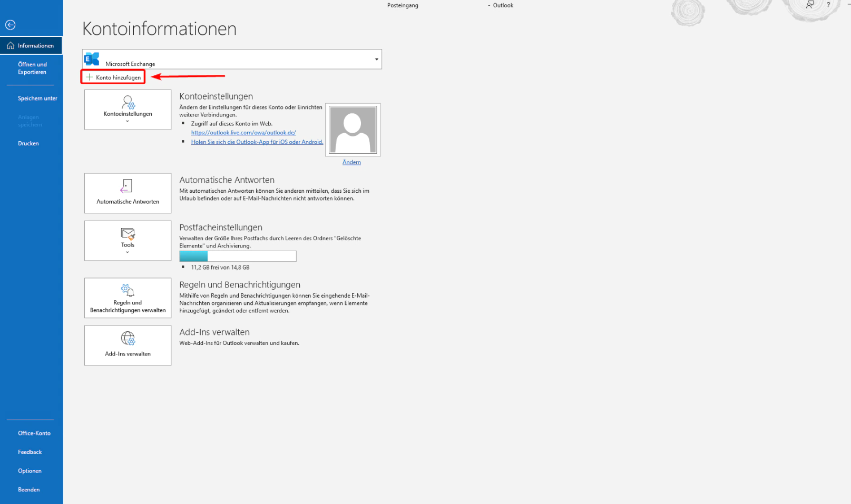Click the feedback person icon in title bar
Image resolution: width=851 pixels, height=504 pixels.
810,5
